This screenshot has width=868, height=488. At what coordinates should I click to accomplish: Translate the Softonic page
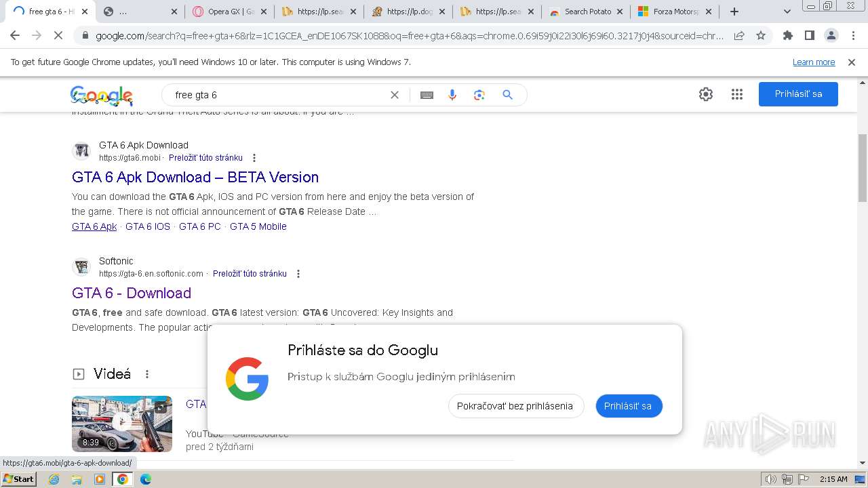pyautogui.click(x=250, y=274)
